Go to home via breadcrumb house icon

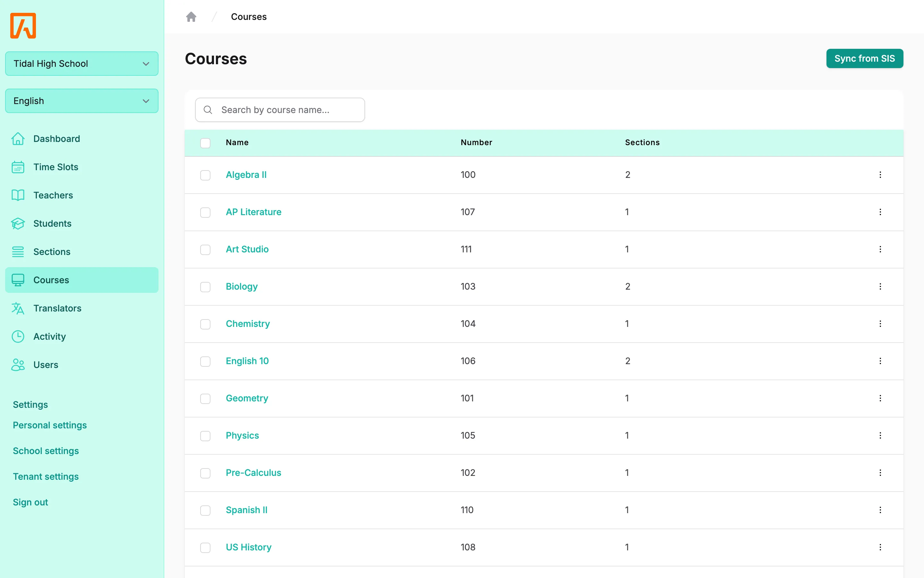pos(191,17)
